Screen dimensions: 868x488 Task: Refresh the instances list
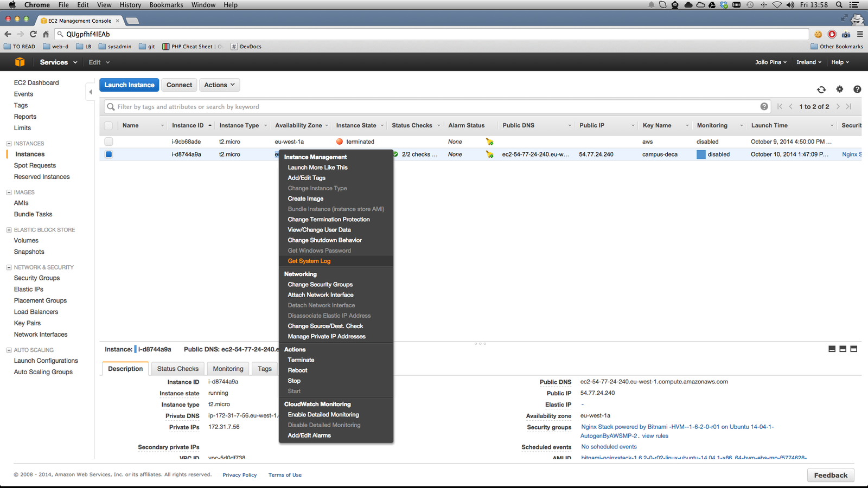point(821,89)
